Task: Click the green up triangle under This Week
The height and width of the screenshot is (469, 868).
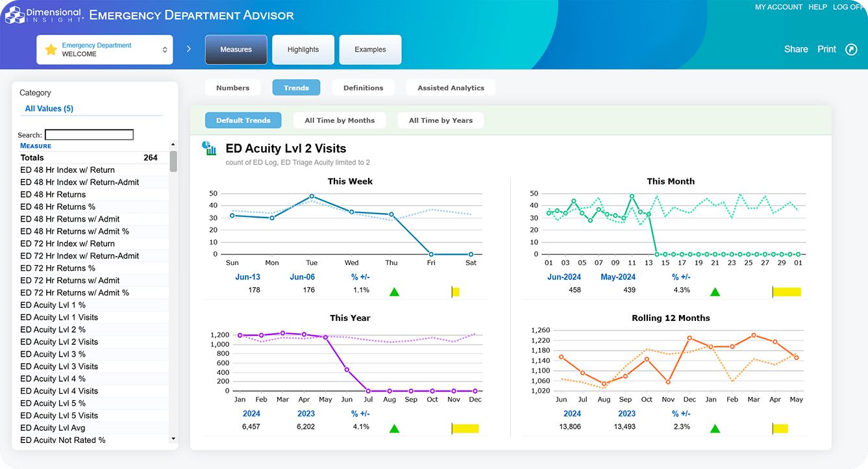Action: [x=393, y=292]
